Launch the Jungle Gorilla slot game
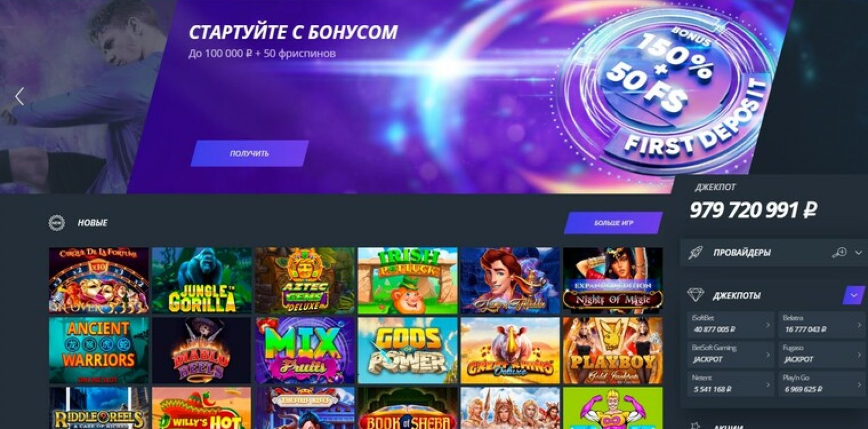868x429 pixels. (x=201, y=280)
